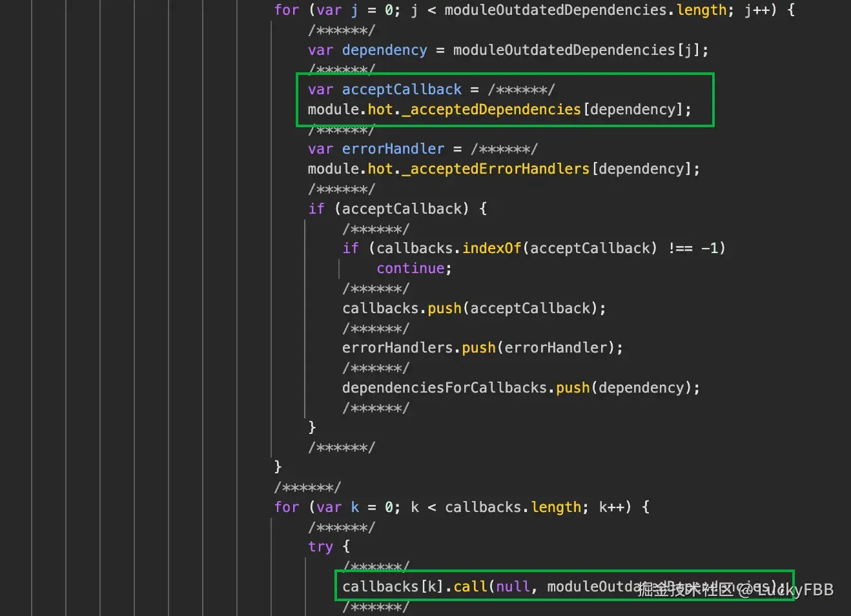
Task: Click module.hot._acceptedDependencies property text
Action: point(444,110)
